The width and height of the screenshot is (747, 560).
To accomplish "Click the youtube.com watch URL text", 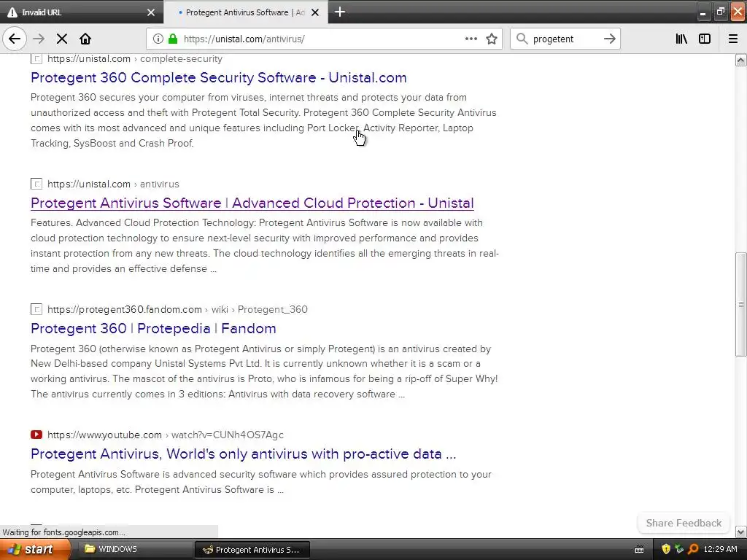I will coord(166,435).
